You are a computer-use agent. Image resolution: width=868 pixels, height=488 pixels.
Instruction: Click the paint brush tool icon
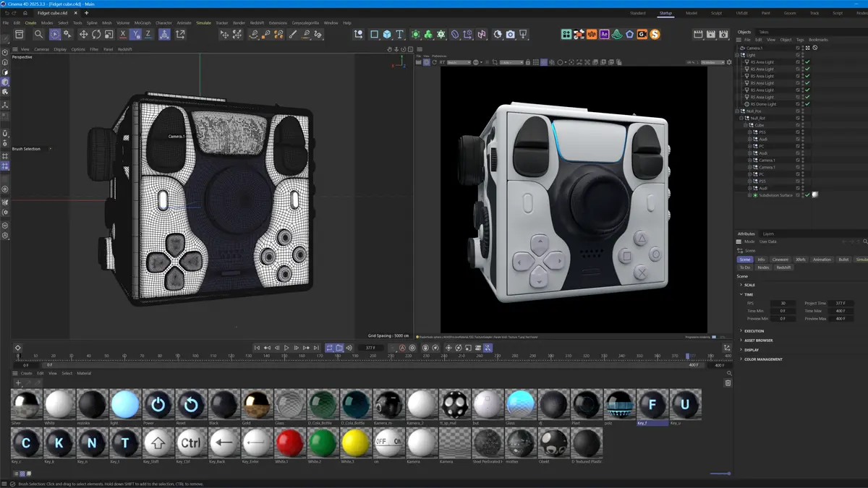coord(292,34)
